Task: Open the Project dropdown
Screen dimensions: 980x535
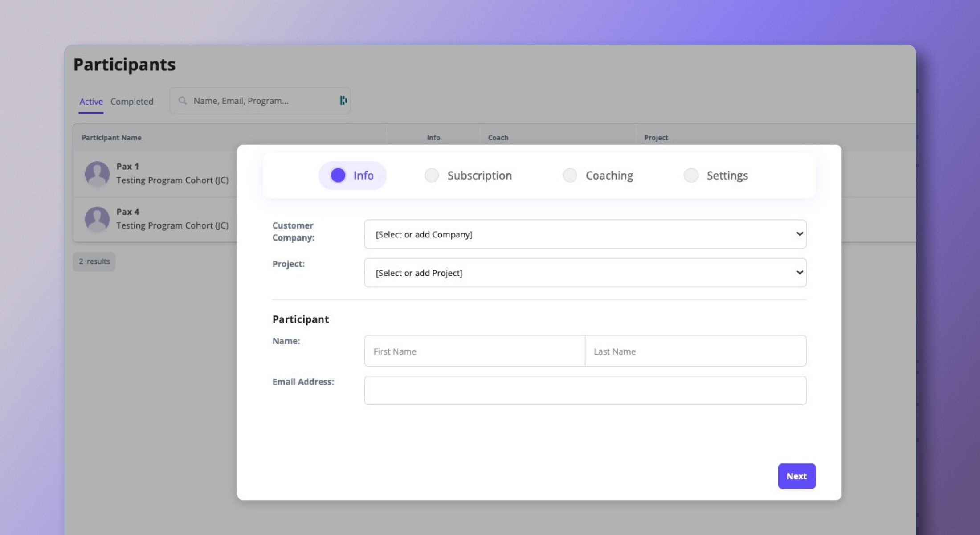Action: [584, 273]
